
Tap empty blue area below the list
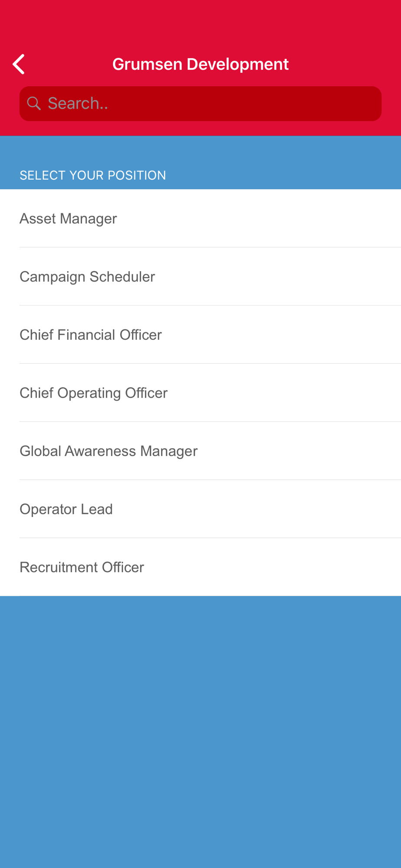click(200, 732)
